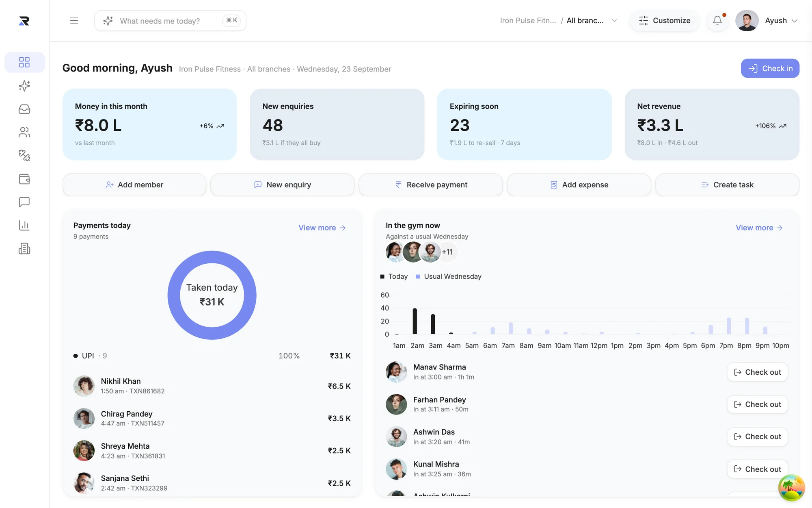The image size is (812, 508).
Task: Click the palm tree beach floating icon
Action: 791,488
